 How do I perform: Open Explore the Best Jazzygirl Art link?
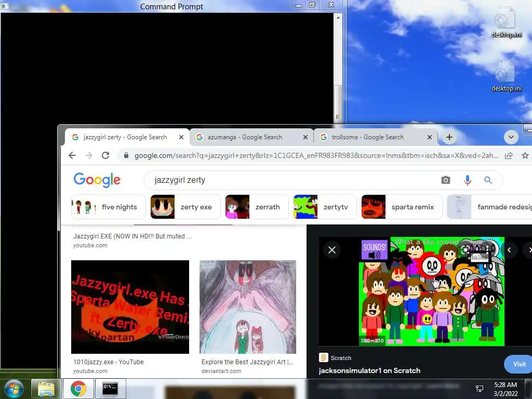247,362
